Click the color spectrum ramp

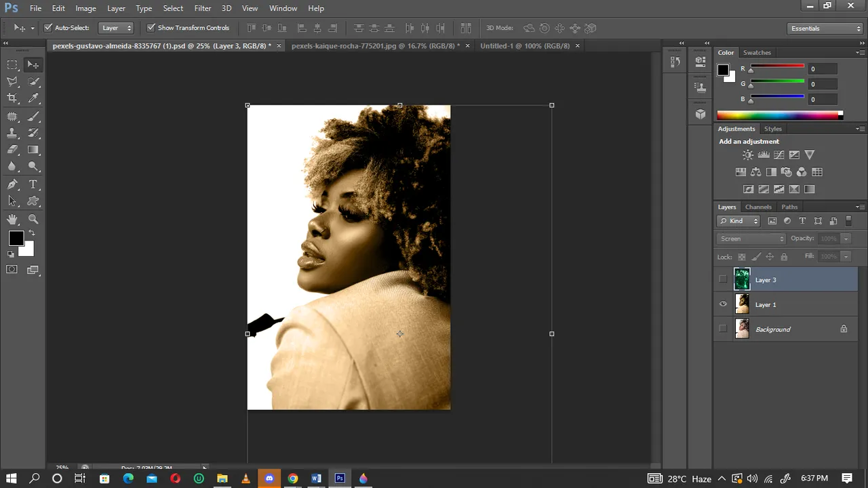tap(780, 115)
